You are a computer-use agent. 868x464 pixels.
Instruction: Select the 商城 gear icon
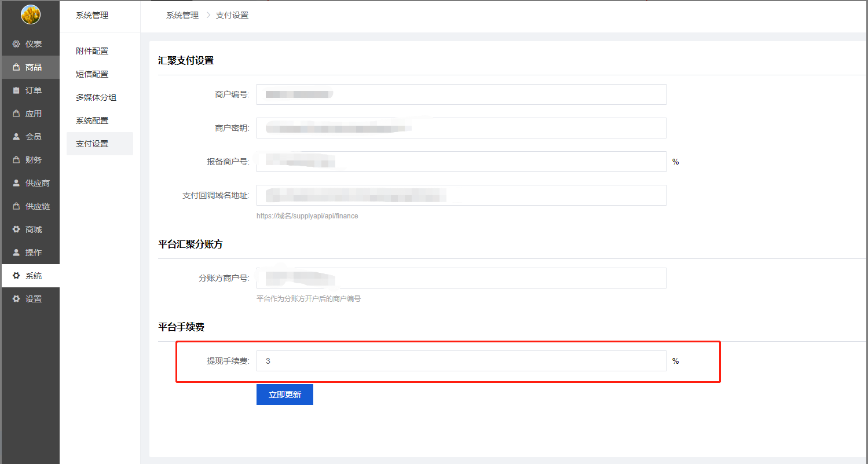(16, 229)
